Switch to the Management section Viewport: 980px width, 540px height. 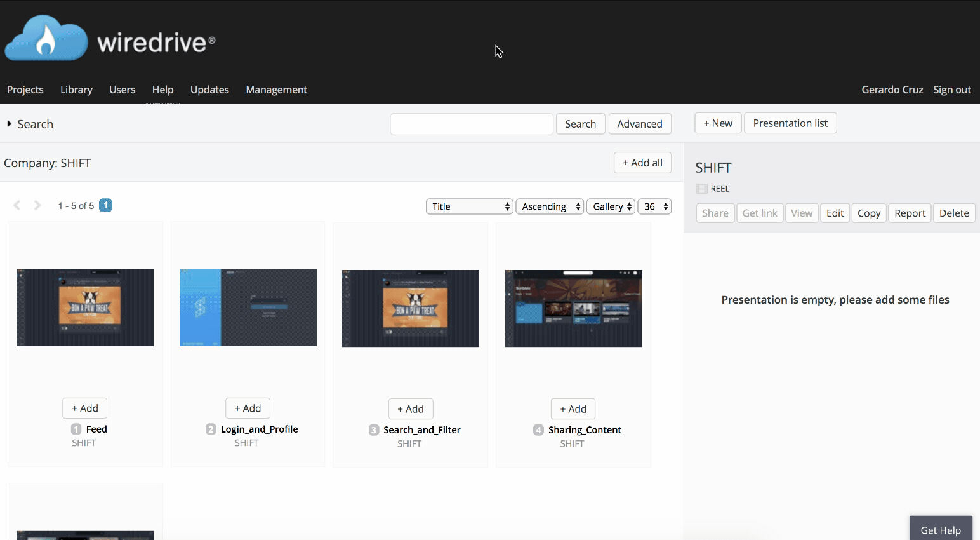(x=276, y=90)
